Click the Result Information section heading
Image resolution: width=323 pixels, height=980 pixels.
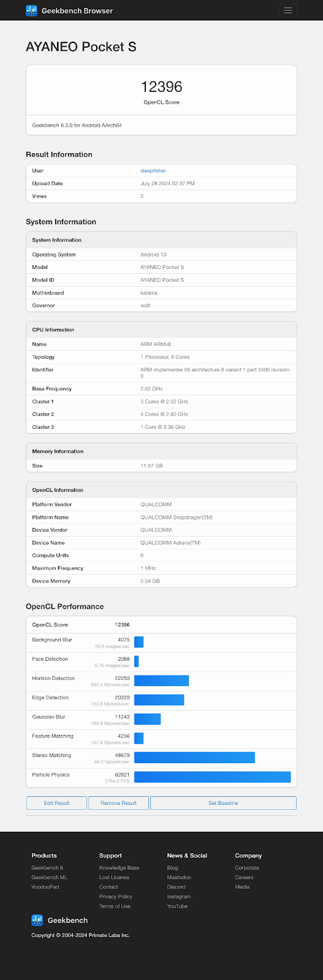pyautogui.click(x=59, y=154)
